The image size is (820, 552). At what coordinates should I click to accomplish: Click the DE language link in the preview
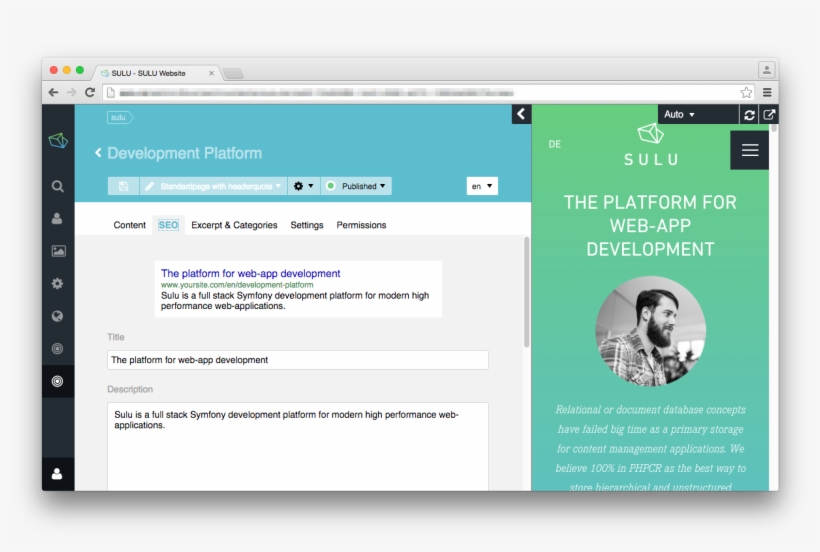(x=555, y=144)
